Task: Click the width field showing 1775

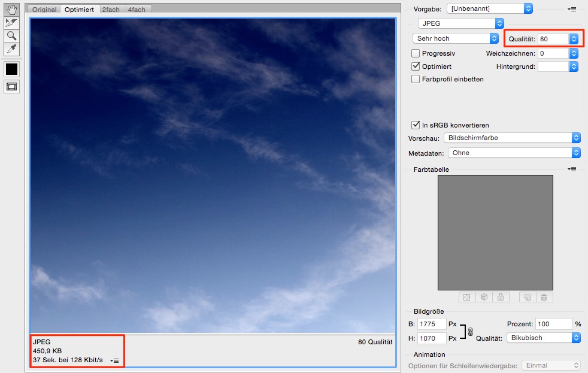Action: [432, 324]
